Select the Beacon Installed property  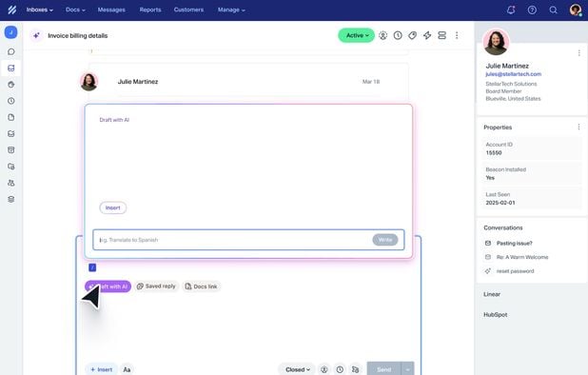tap(531, 173)
